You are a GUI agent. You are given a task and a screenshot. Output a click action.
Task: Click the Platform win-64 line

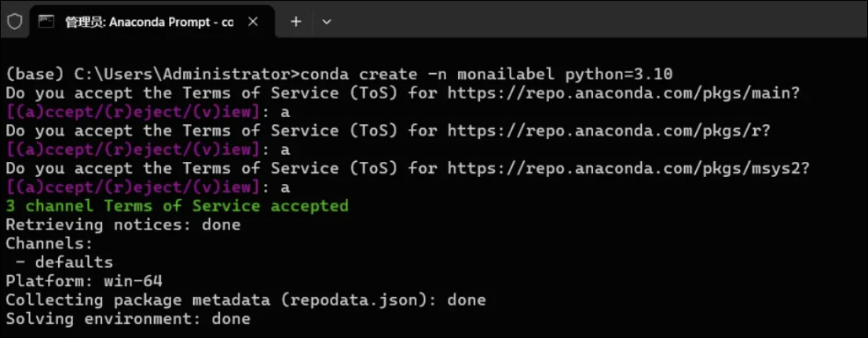(84, 281)
